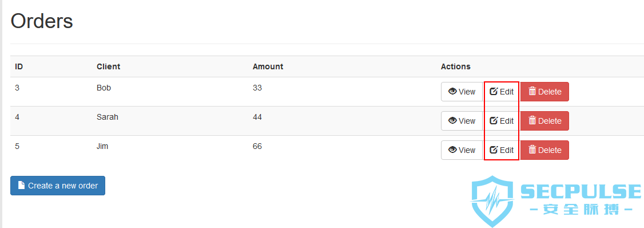Click the pencil edit icon in Jim's row

tap(494, 150)
